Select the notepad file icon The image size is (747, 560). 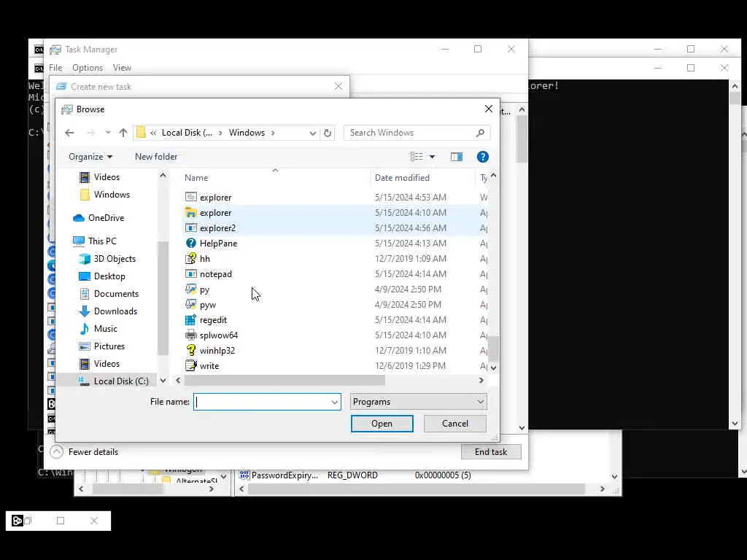190,274
